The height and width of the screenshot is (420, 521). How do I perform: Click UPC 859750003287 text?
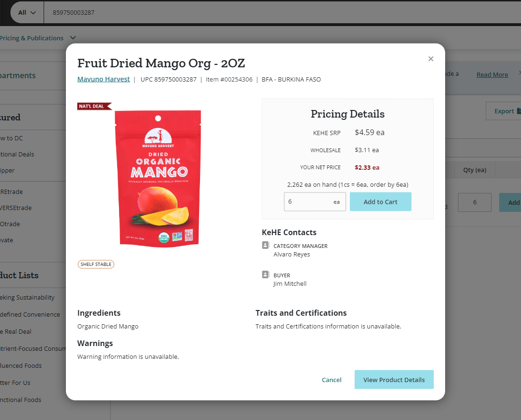pyautogui.click(x=168, y=80)
